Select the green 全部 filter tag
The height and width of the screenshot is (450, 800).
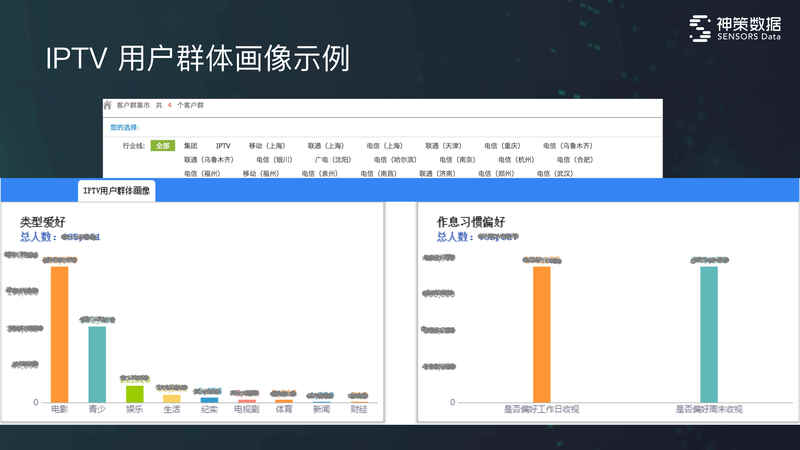click(x=162, y=146)
